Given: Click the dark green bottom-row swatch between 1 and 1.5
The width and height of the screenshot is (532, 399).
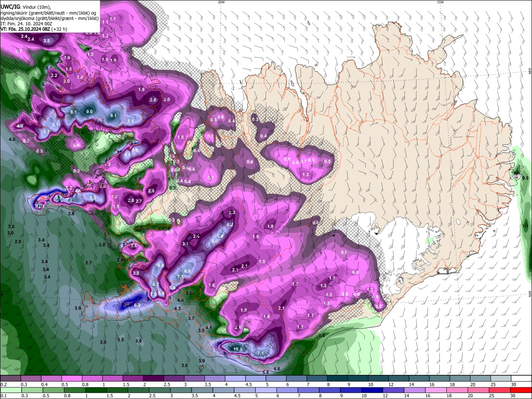Looking at the screenshot, I should pos(96,390).
